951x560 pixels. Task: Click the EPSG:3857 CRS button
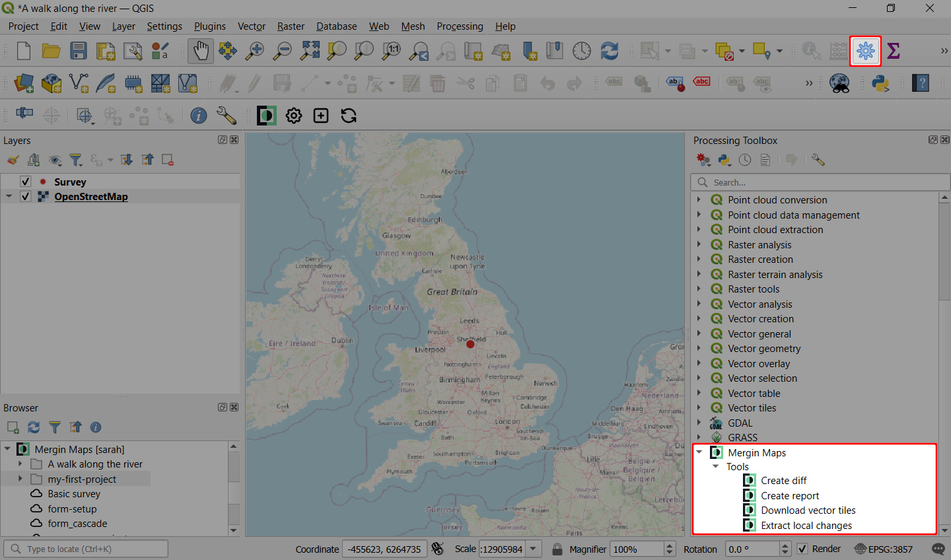tap(884, 549)
